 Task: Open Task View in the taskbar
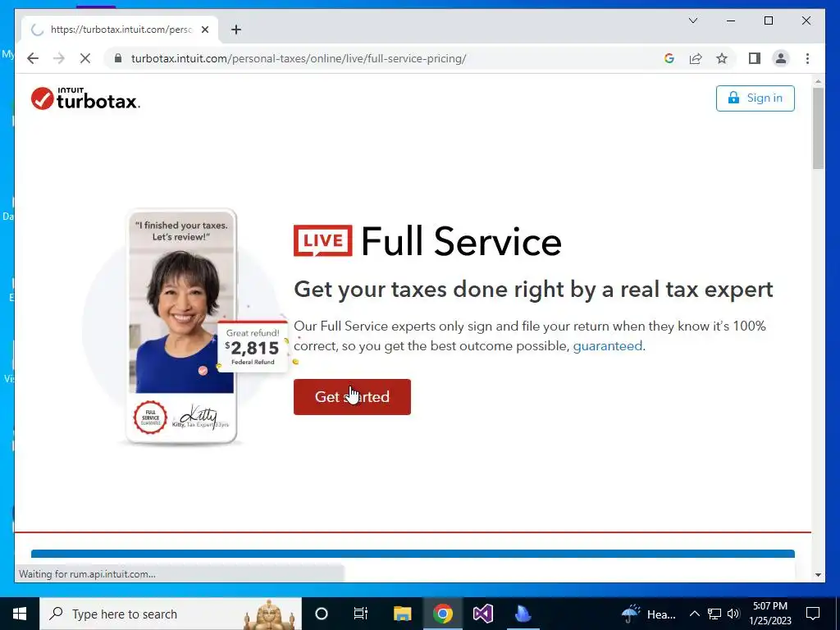(x=361, y=614)
